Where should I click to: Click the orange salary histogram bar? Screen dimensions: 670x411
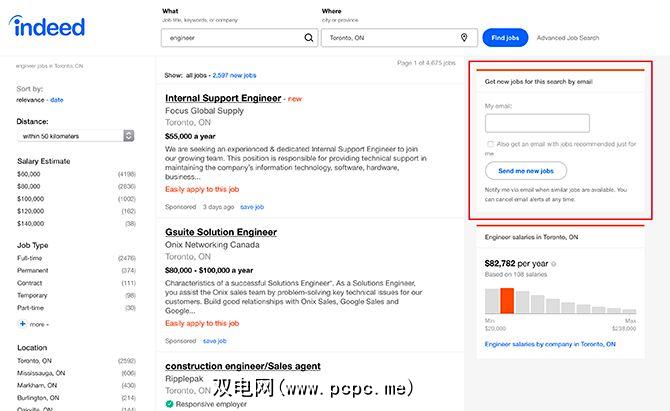[507, 300]
